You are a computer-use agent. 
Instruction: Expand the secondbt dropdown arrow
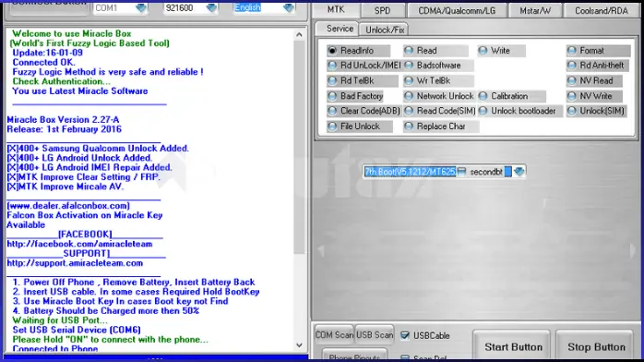[519, 172]
